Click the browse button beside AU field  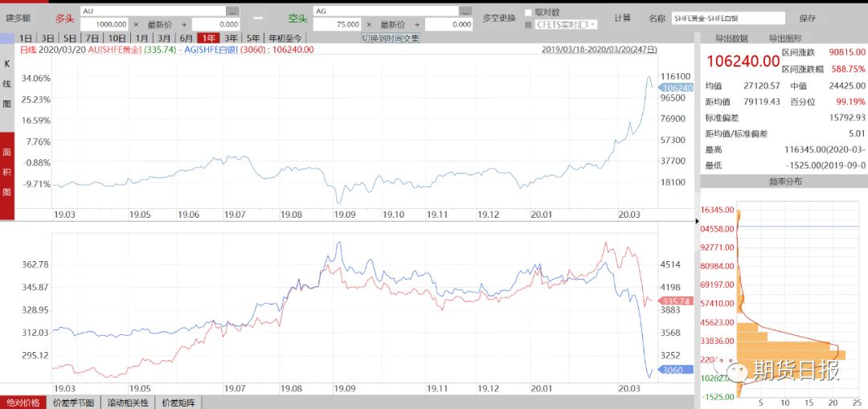[232, 11]
